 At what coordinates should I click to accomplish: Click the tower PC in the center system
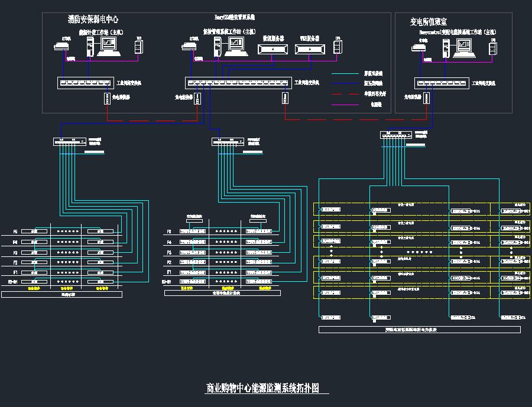pyautogui.click(x=218, y=46)
